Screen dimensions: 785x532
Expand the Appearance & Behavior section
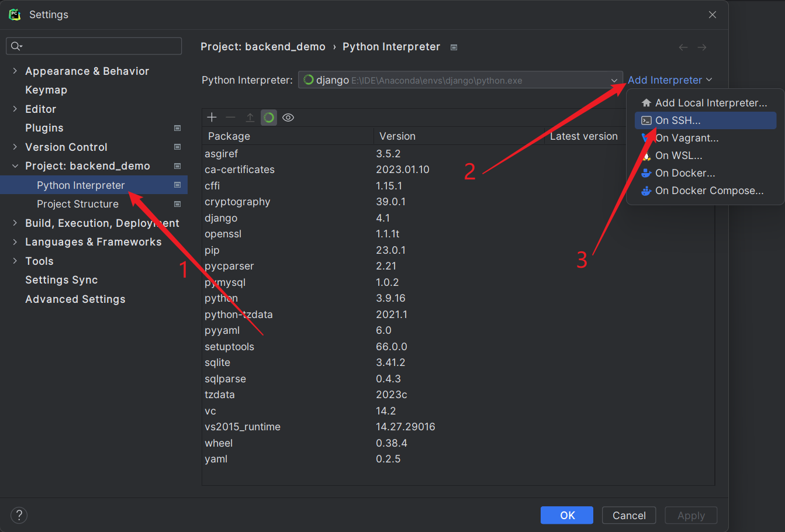click(15, 71)
